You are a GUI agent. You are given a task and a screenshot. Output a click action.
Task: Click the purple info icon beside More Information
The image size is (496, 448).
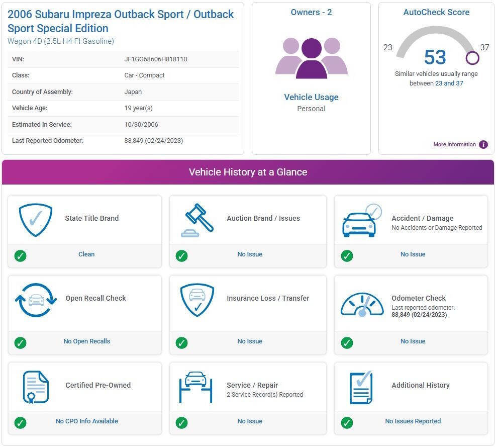483,145
